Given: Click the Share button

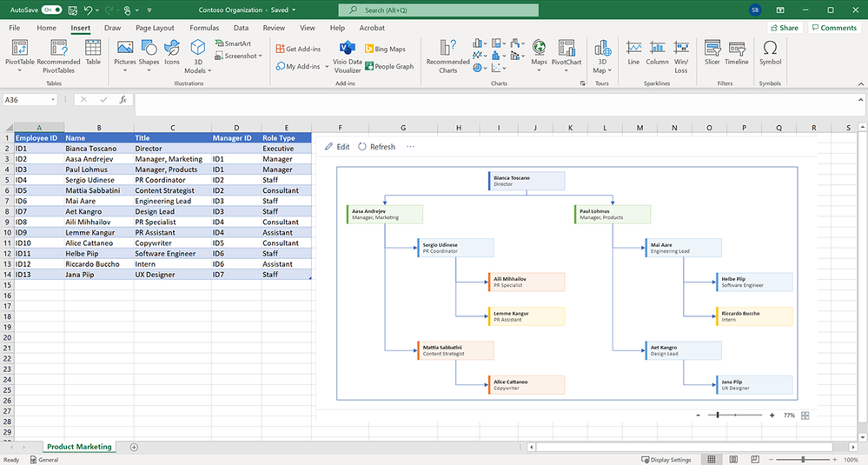Looking at the screenshot, I should click(785, 28).
